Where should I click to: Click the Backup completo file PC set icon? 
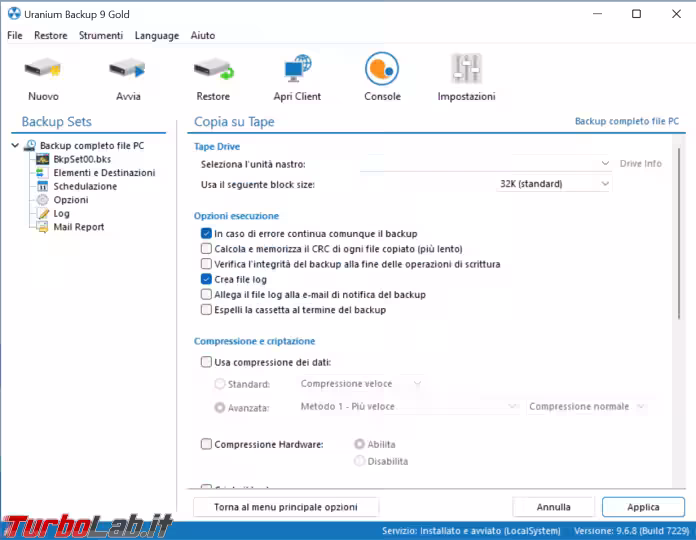coord(30,145)
